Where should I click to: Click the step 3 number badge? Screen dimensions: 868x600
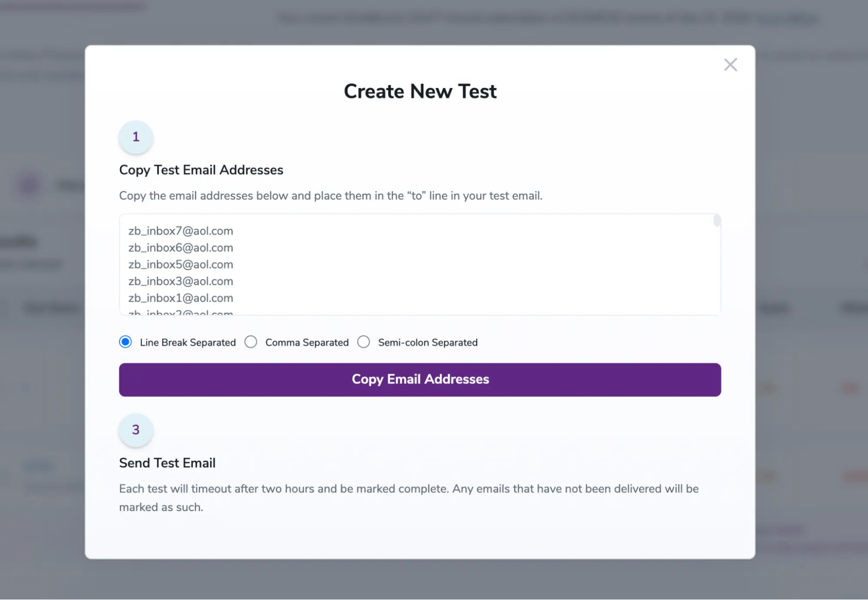tap(136, 430)
